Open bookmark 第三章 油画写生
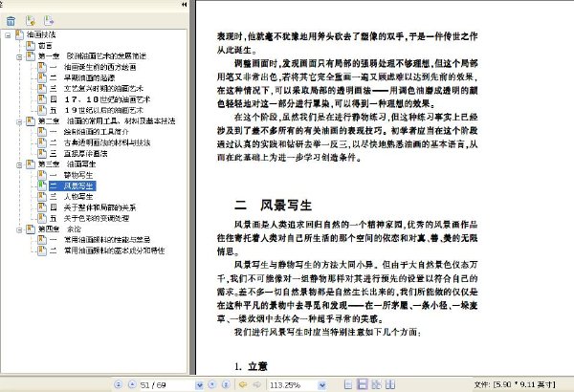Viewport: 574px width, 392px height. (67, 164)
